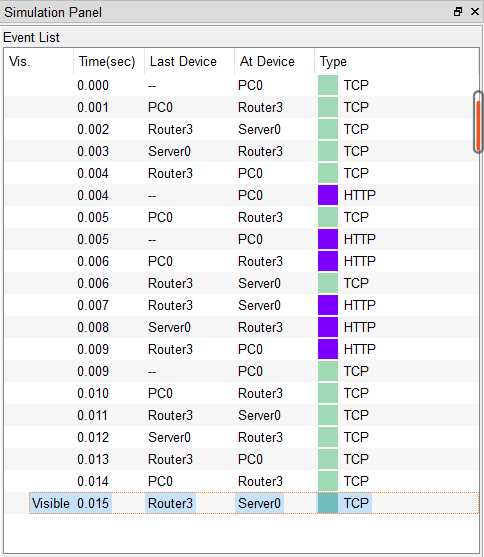This screenshot has height=557, width=484.
Task: Click the purple HTTP swatch at 0.004
Action: point(328,195)
